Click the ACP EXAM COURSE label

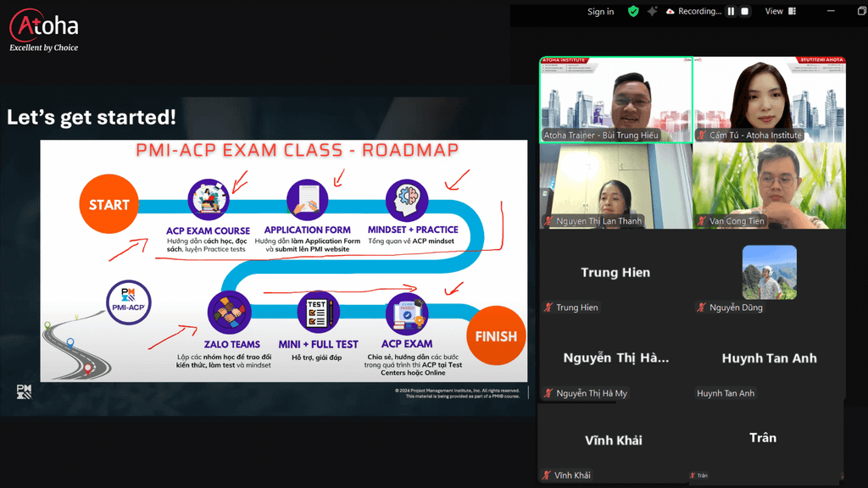[209, 230]
